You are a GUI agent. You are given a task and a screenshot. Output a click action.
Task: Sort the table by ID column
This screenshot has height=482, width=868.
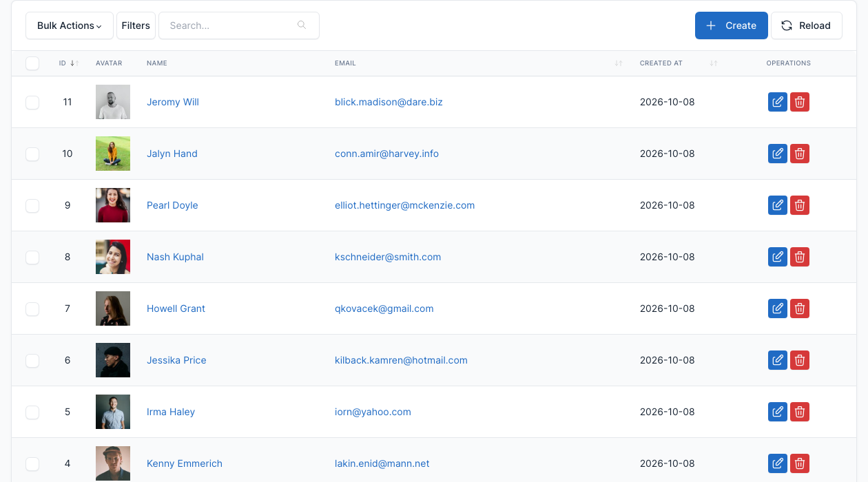click(69, 63)
